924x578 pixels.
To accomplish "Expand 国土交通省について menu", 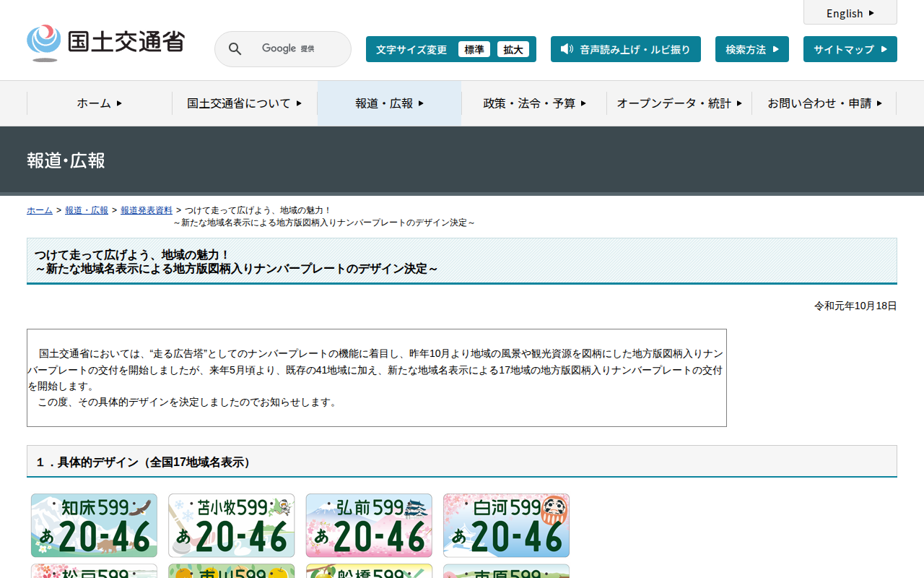I will coord(244,103).
